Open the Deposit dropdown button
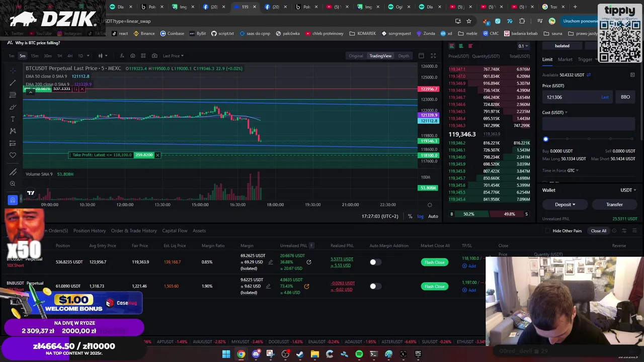This screenshot has width=644, height=362. click(565, 205)
